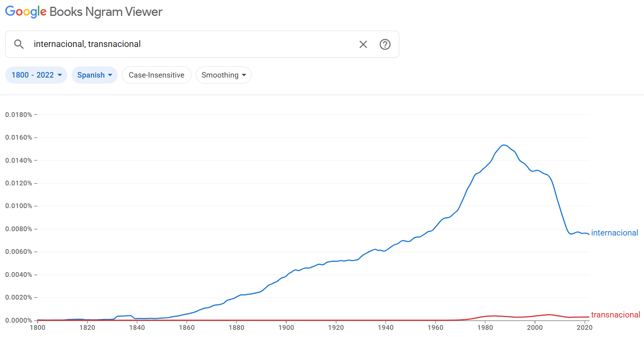
Task: Click the 0.0180% y-axis label
Action: pyautogui.click(x=19, y=115)
